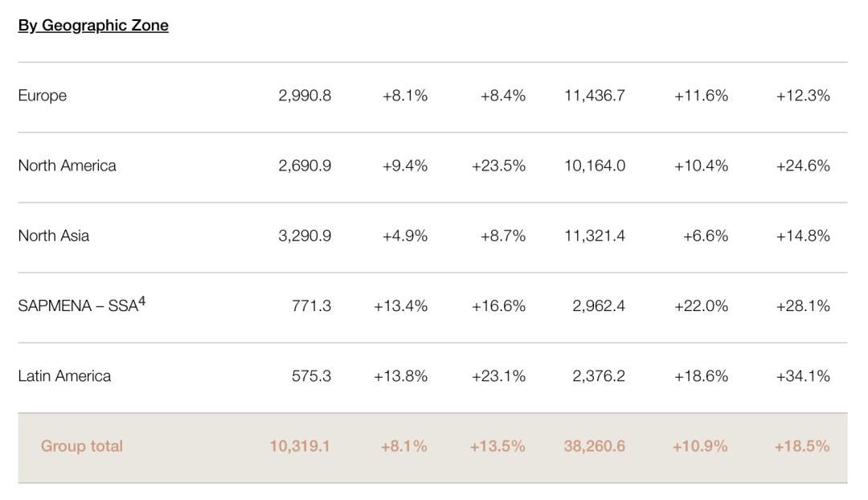Click the +22.0% cell in the SAPMENA row
This screenshot has width=868, height=500.
click(701, 306)
